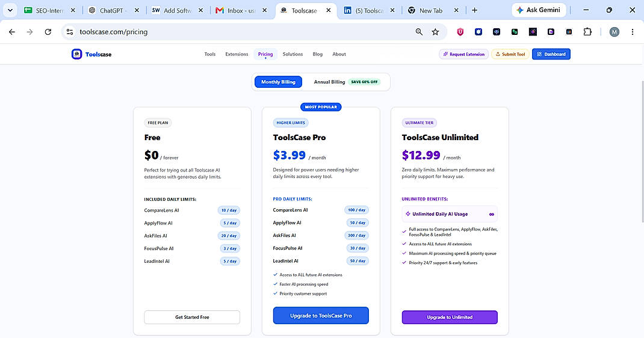644x338 pixels.
Task: Bookmark this page with the star icon
Action: point(435,32)
